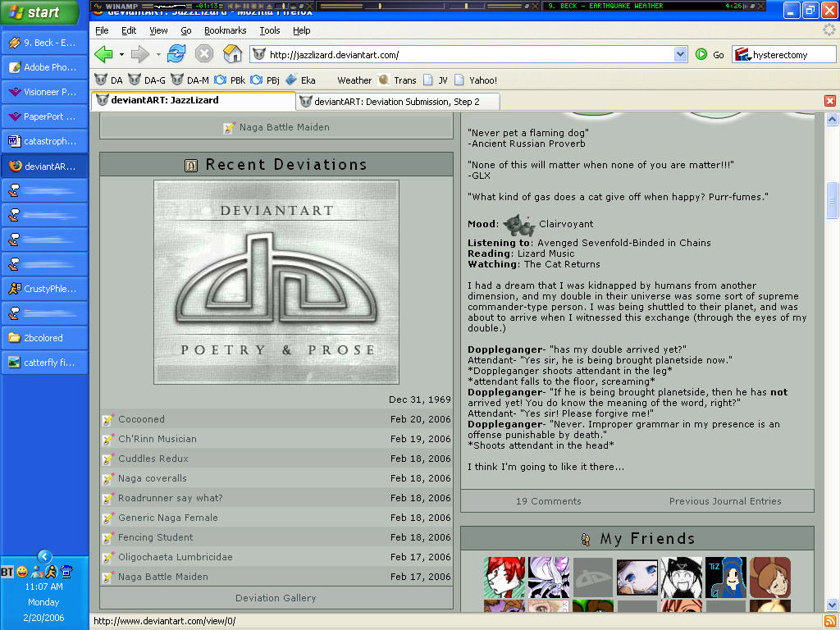Open the JV bookmark
Viewport: 840px width, 630px height.
point(436,80)
